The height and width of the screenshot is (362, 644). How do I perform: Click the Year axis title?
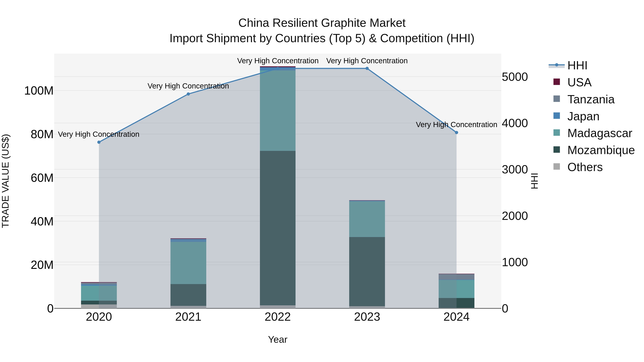point(278,339)
